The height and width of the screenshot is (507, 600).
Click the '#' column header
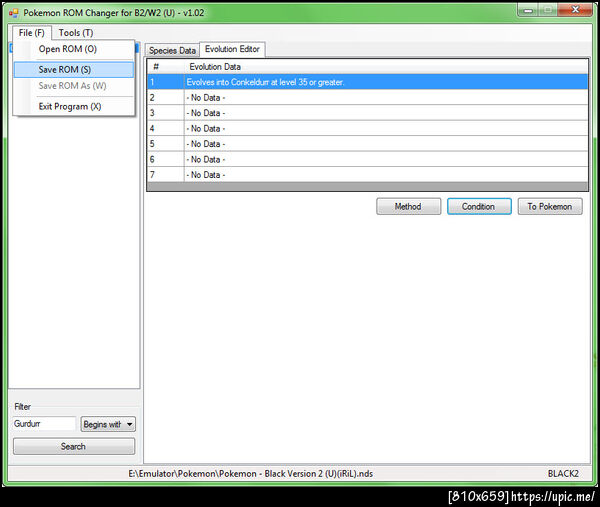point(166,67)
